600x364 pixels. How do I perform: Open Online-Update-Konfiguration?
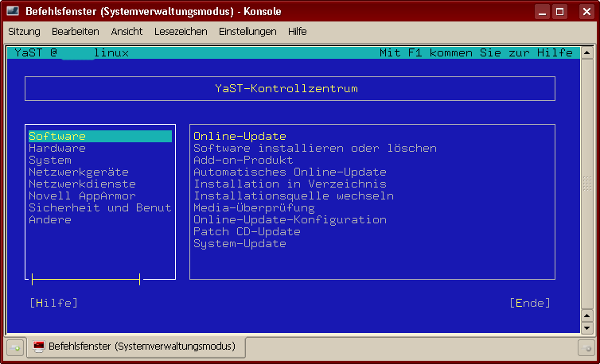click(x=290, y=220)
